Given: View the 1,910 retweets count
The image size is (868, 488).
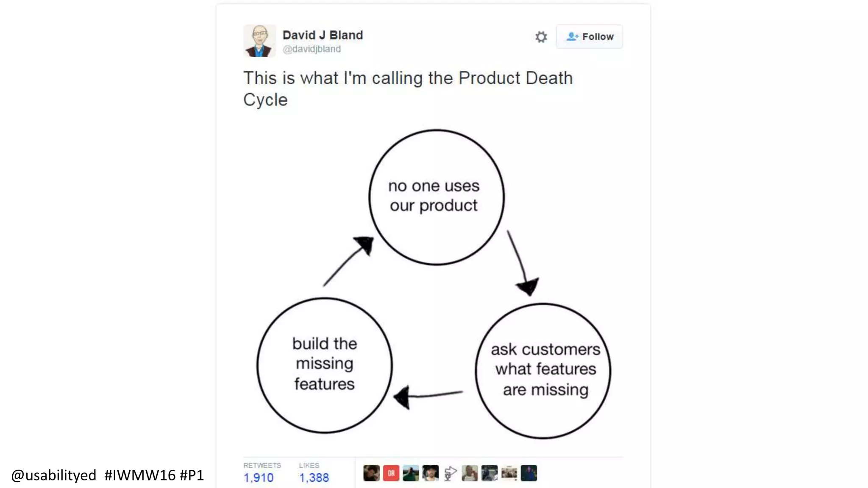Looking at the screenshot, I should (x=259, y=478).
